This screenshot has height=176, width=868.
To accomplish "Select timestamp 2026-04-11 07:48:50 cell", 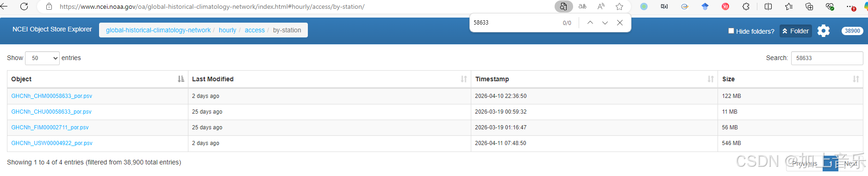I will point(594,143).
